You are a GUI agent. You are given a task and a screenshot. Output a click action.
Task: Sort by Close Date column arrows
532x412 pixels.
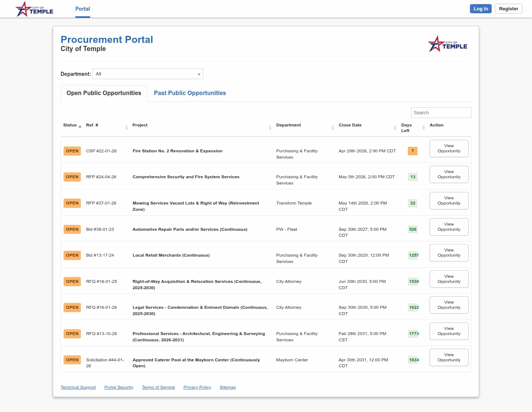pyautogui.click(x=395, y=128)
